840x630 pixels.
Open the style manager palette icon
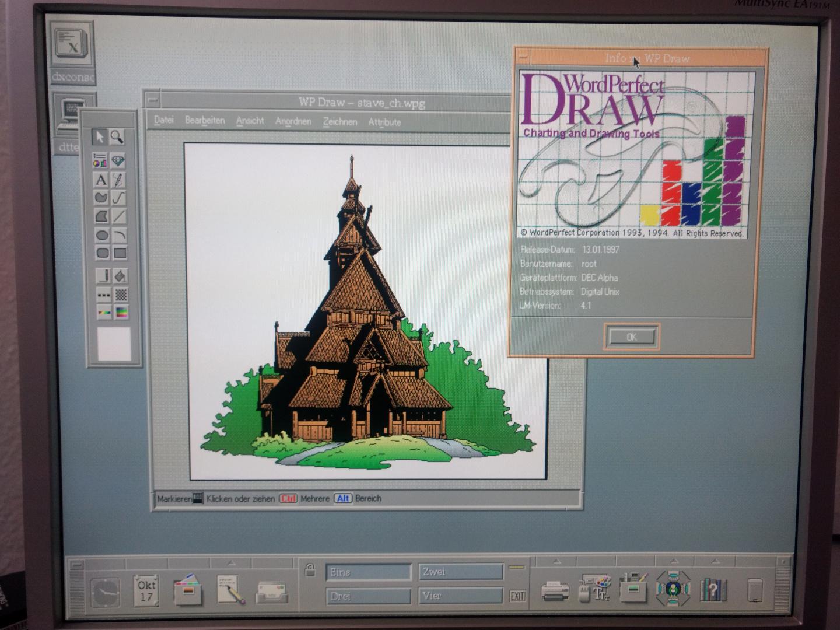pyautogui.click(x=594, y=589)
